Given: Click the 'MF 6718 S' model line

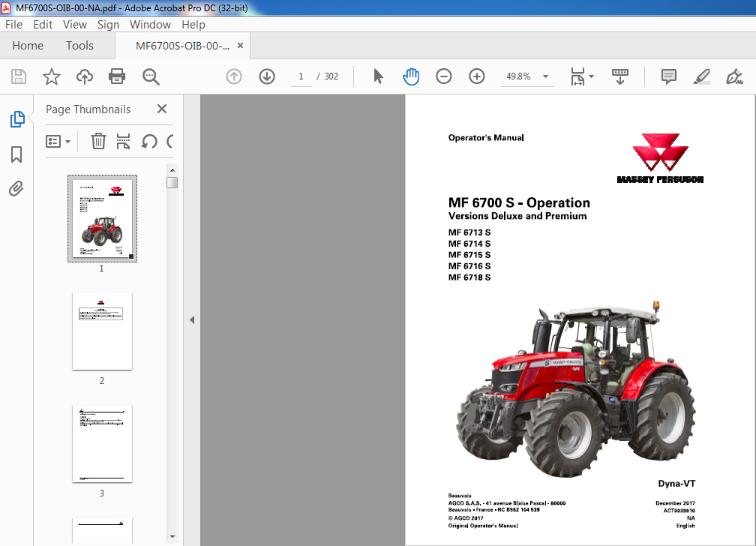Looking at the screenshot, I should pyautogui.click(x=469, y=277).
